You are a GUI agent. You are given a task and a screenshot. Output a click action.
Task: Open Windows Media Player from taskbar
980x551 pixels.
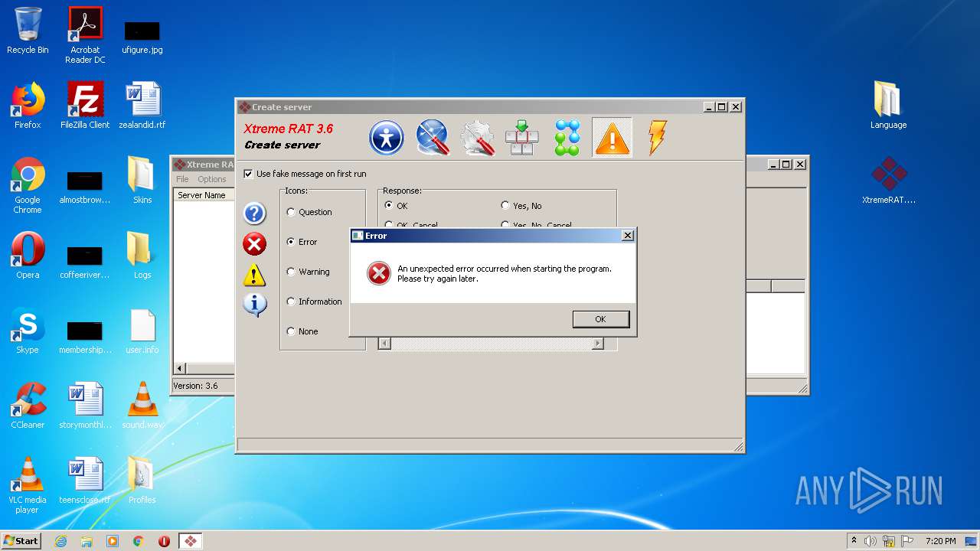(x=113, y=541)
